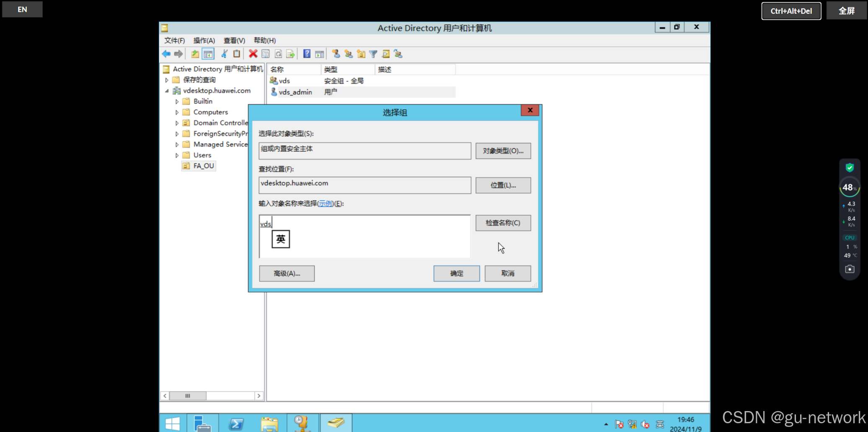Create a new user with toolbar icon
Screen dimensions: 868x432
pos(336,54)
